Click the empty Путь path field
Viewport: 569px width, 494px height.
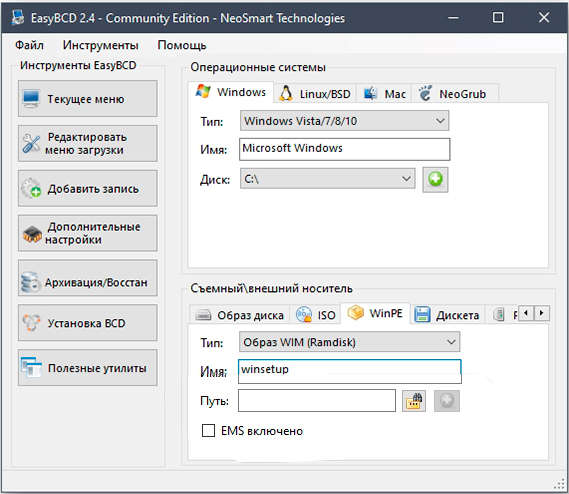[x=317, y=401]
